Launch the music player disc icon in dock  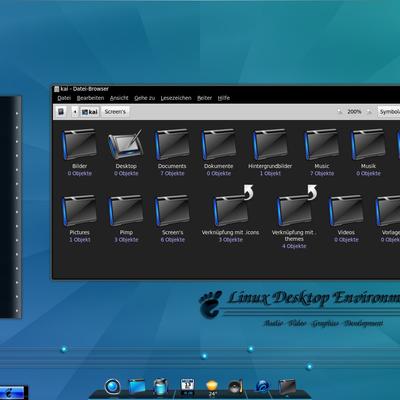pos(236,387)
